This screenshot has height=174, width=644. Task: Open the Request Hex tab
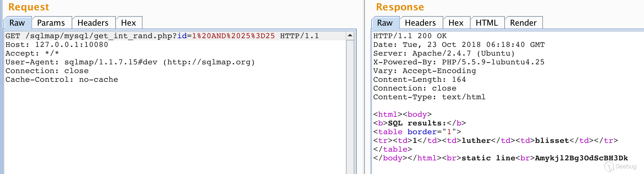(129, 23)
